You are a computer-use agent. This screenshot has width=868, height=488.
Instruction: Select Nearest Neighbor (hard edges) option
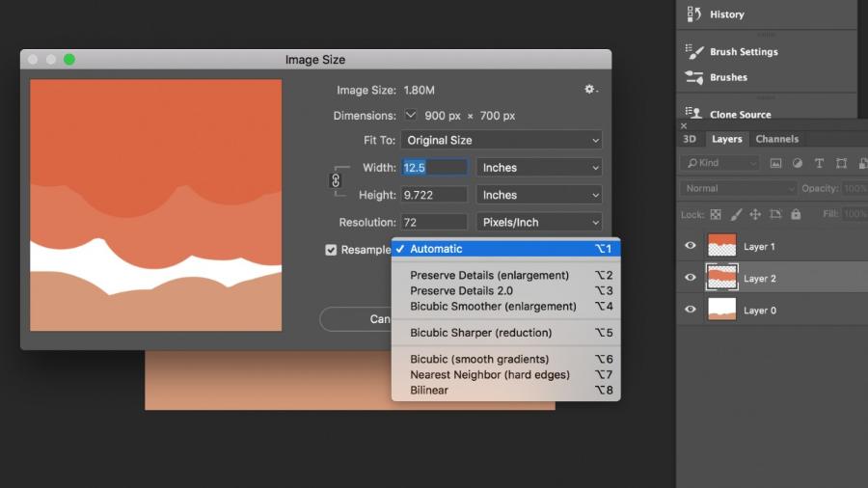[489, 374]
